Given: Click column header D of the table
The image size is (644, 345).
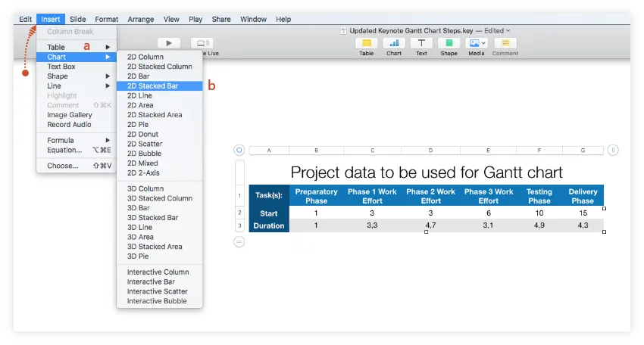Looking at the screenshot, I should (430, 151).
